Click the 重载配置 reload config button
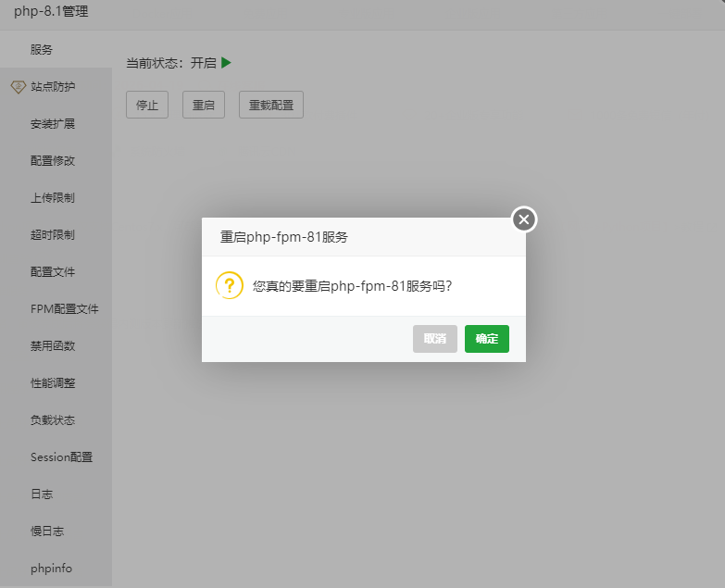Screen dimensions: 725x588 click(x=270, y=105)
